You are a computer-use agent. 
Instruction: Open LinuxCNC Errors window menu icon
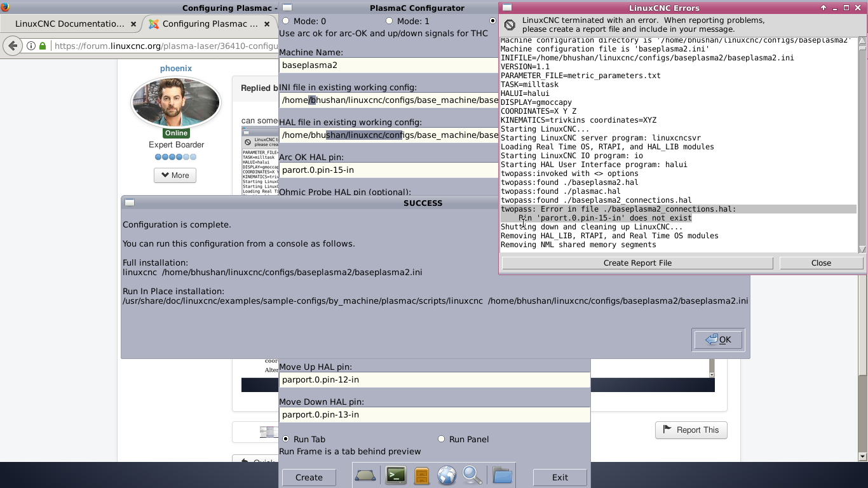click(x=507, y=8)
